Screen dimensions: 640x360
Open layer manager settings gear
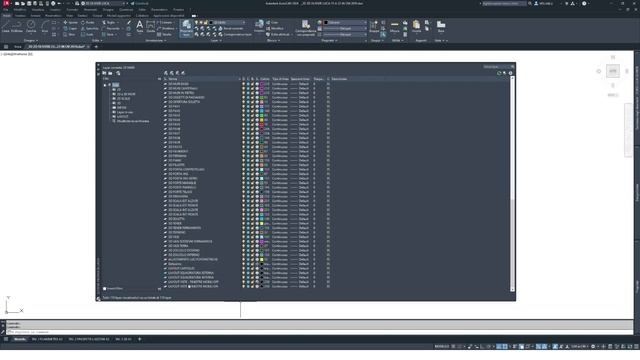[510, 73]
